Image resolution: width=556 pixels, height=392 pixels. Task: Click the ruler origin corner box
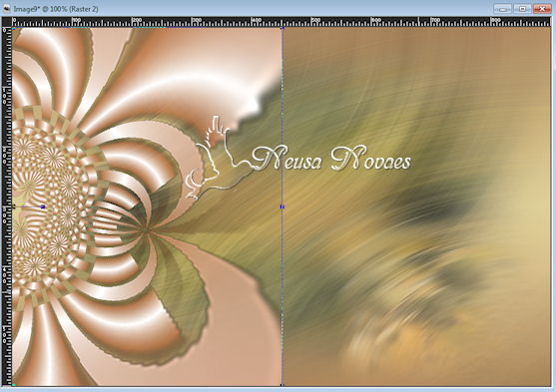[x=7, y=22]
